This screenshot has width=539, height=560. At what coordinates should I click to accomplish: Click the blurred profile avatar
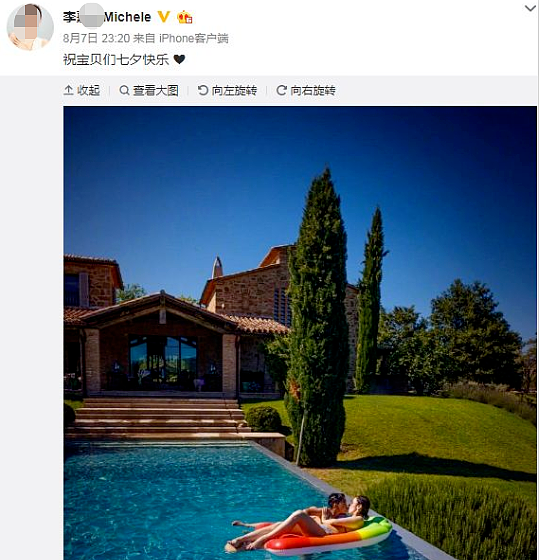pyautogui.click(x=30, y=27)
